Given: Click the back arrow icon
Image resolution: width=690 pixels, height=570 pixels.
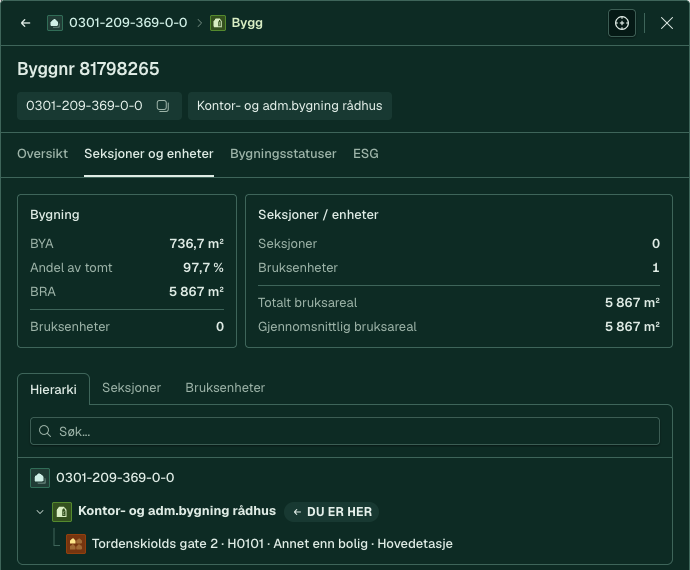Looking at the screenshot, I should (x=26, y=23).
